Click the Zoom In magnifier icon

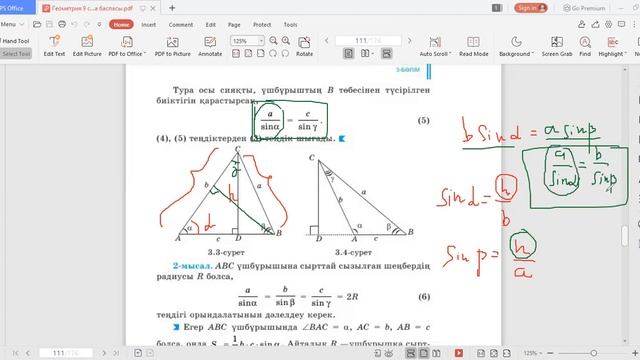tap(286, 40)
